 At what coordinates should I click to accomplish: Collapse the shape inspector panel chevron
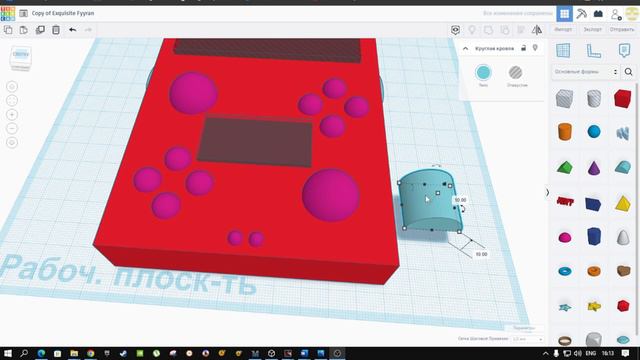coord(465,49)
